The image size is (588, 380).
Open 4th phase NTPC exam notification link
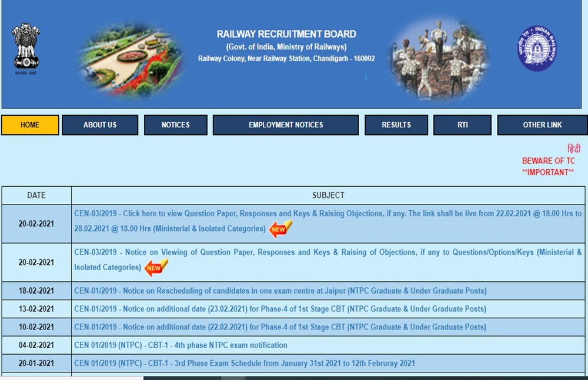coord(181,345)
